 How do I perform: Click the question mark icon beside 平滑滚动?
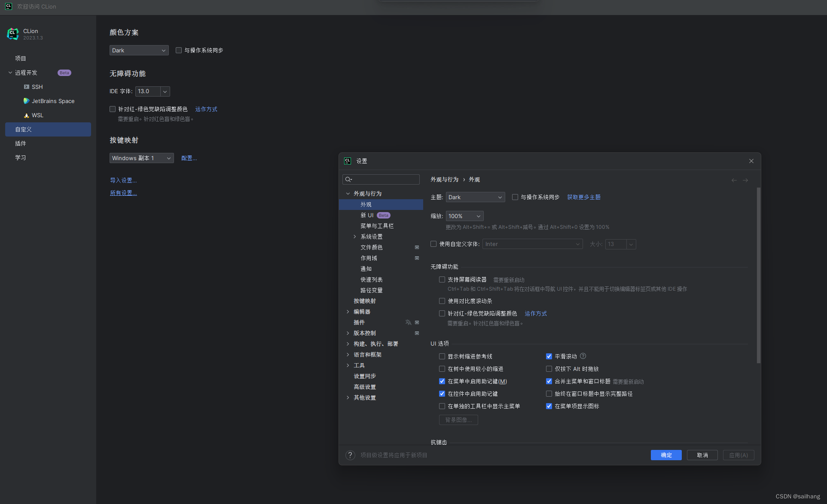(583, 356)
